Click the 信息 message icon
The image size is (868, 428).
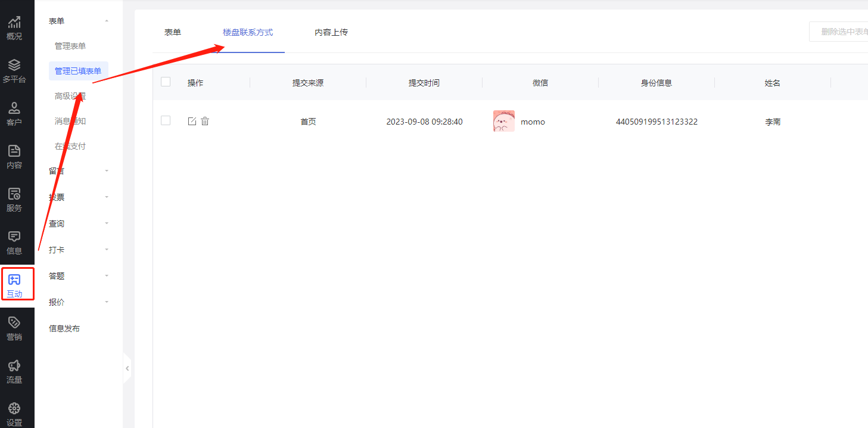14,237
